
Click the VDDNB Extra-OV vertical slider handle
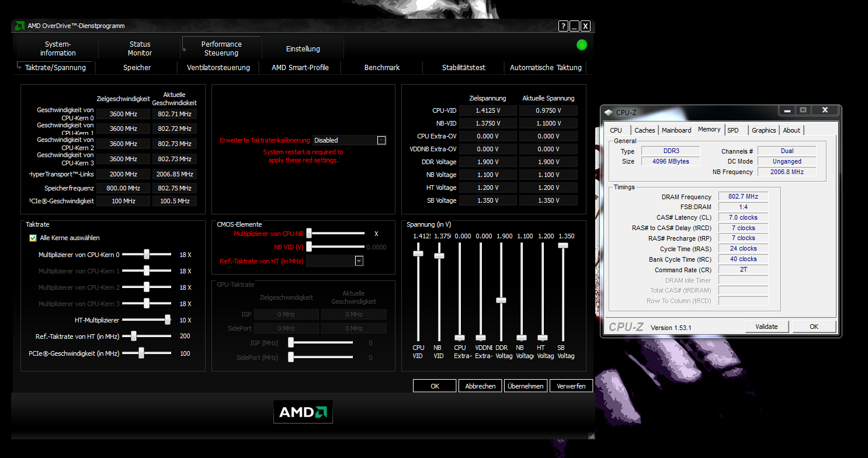480,338
